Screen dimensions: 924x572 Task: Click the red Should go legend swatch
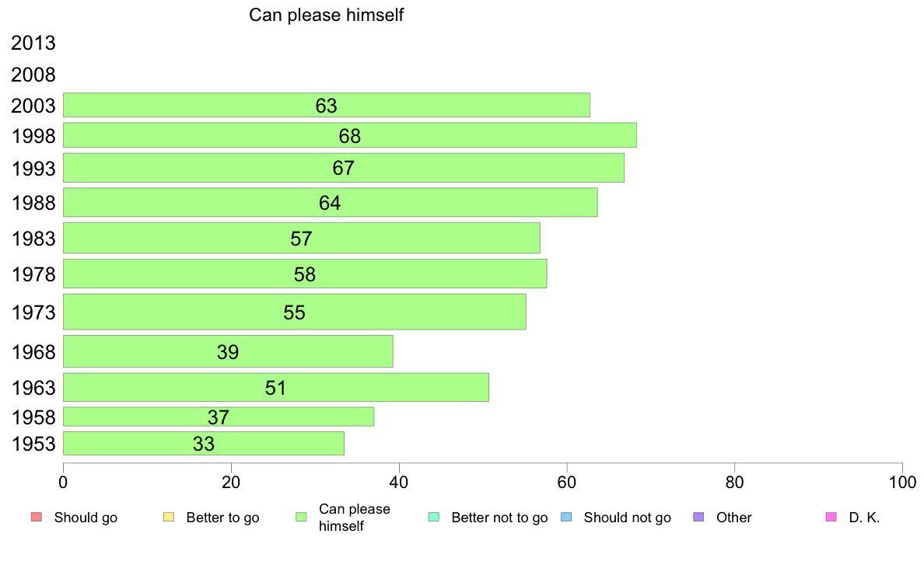click(37, 518)
